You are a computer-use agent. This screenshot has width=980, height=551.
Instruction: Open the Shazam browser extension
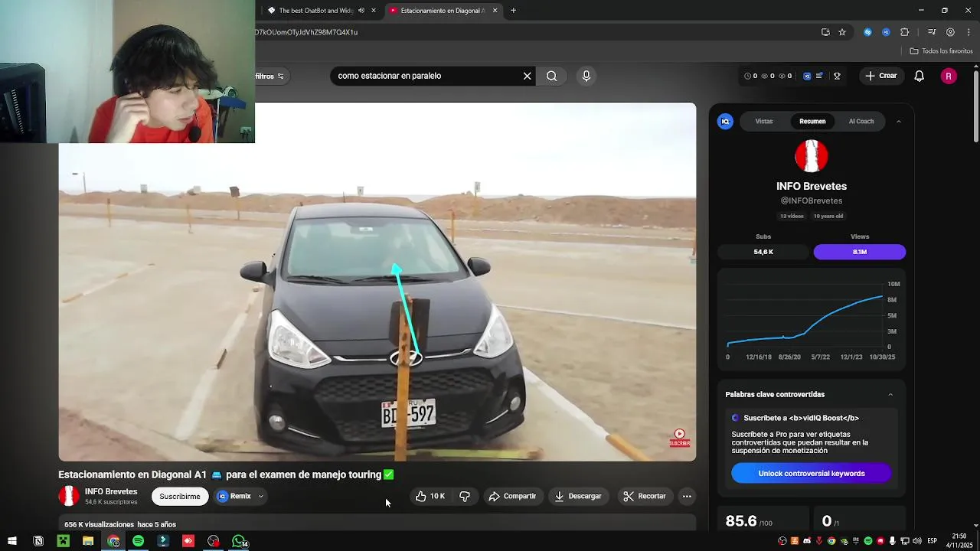click(x=867, y=32)
